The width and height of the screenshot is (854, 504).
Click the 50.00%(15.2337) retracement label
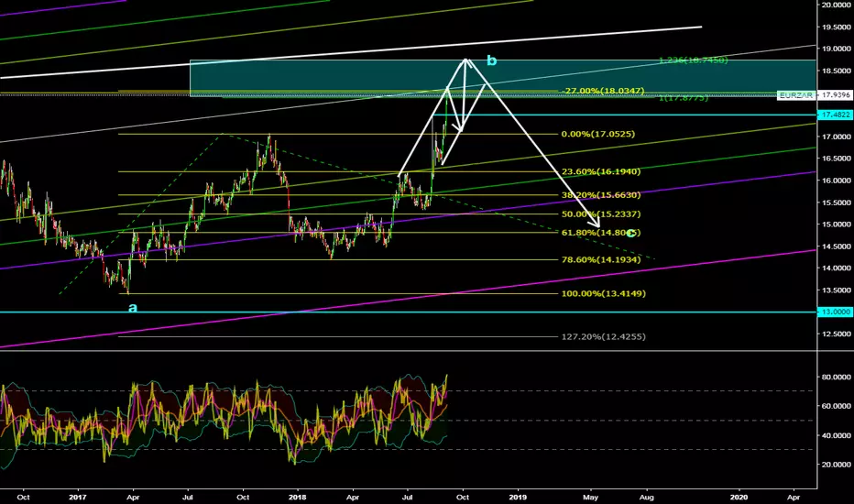pos(601,214)
